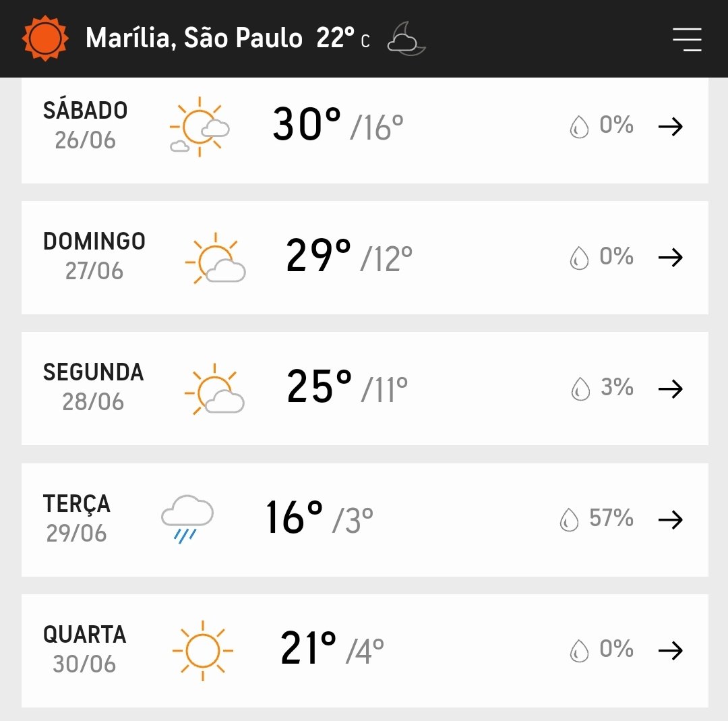Click the mostly sunny icon for Sábado
728x721 pixels.
200,127
